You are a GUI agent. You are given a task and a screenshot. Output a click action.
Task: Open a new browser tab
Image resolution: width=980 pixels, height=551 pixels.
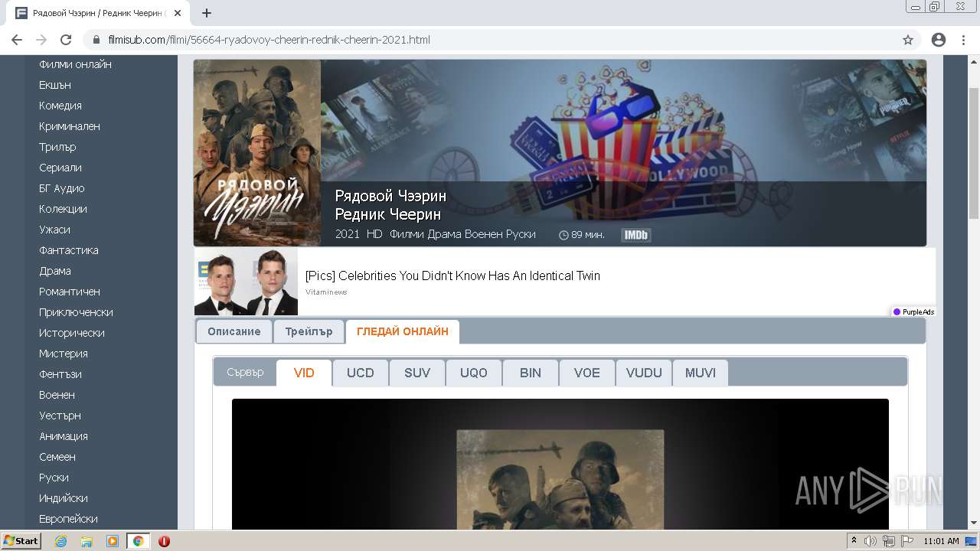point(207,13)
